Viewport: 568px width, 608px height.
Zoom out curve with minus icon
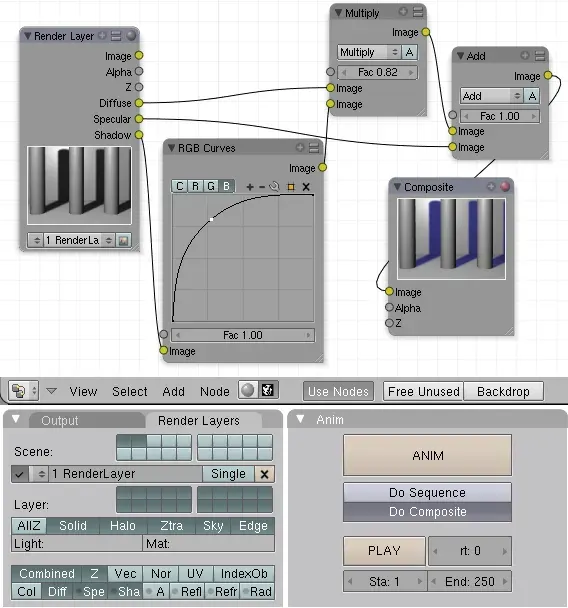click(262, 187)
